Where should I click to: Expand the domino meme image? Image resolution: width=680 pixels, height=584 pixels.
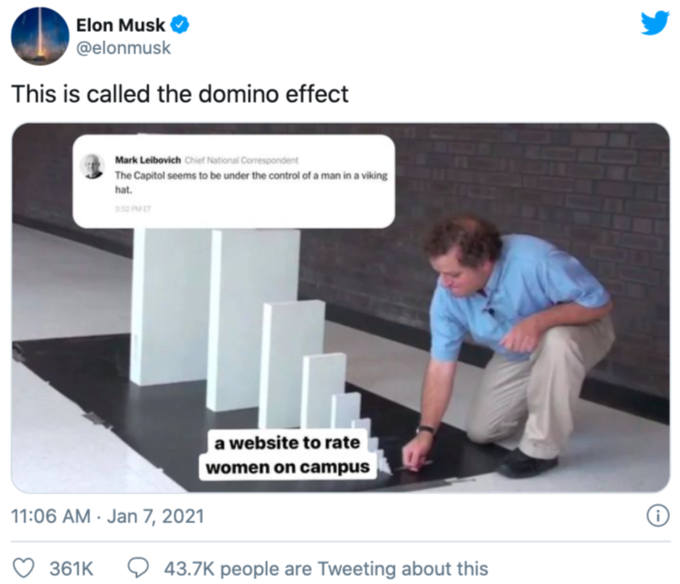coord(341,308)
